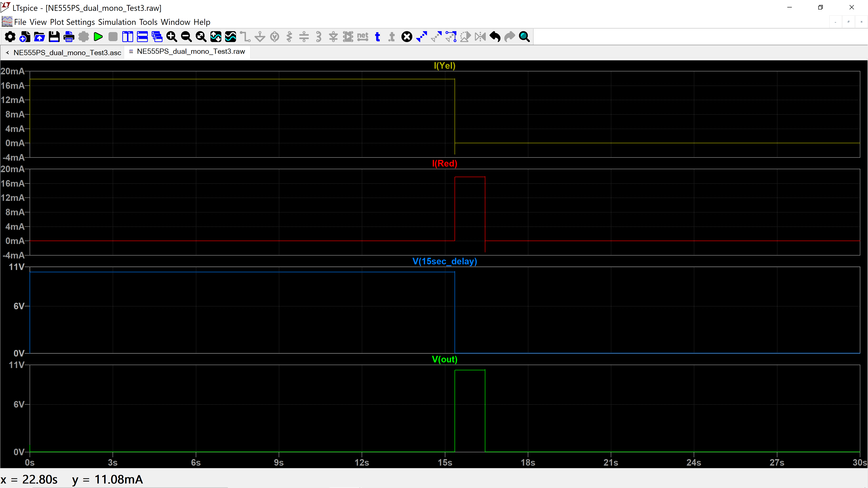Click the LTspice waveform window icon in the menu bar

7,21
